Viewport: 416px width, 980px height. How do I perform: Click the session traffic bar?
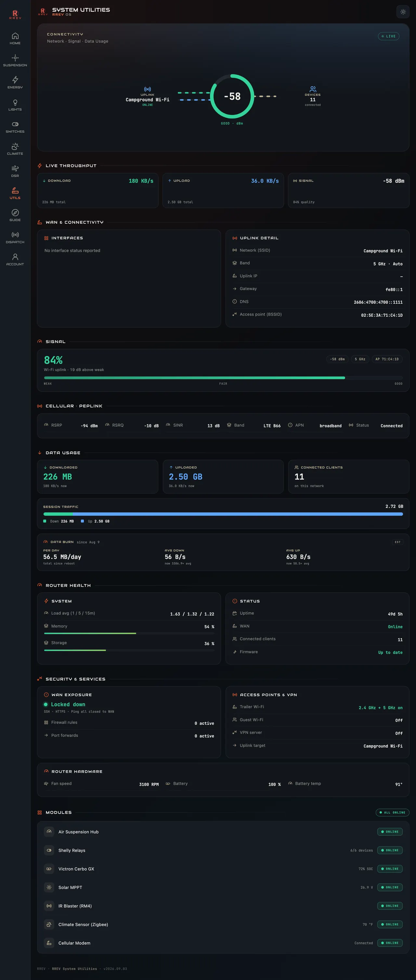[223, 514]
